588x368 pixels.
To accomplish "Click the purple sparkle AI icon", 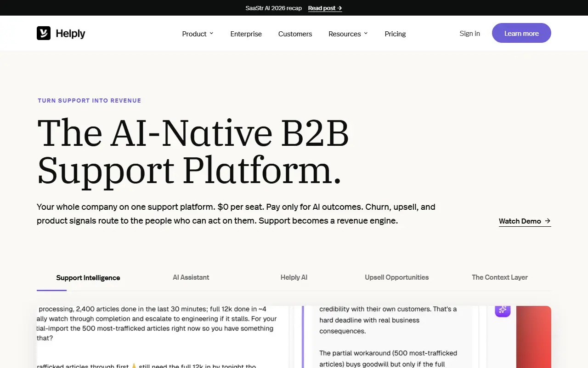I will pyautogui.click(x=503, y=310).
